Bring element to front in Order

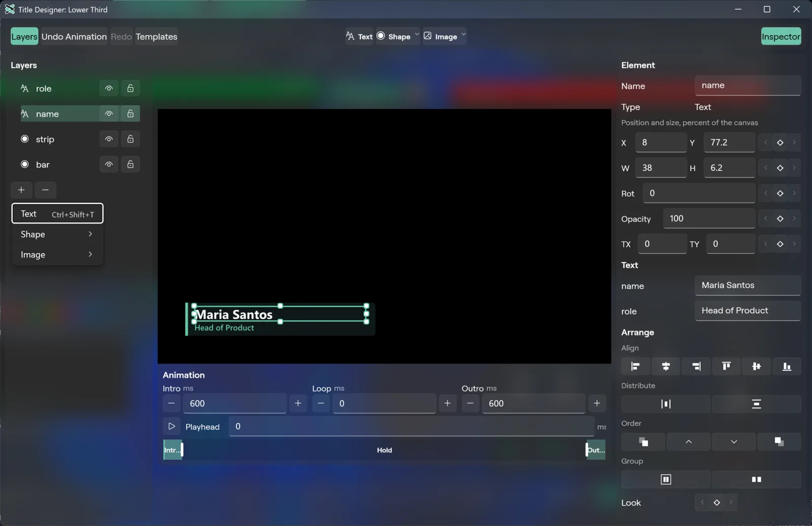click(643, 442)
